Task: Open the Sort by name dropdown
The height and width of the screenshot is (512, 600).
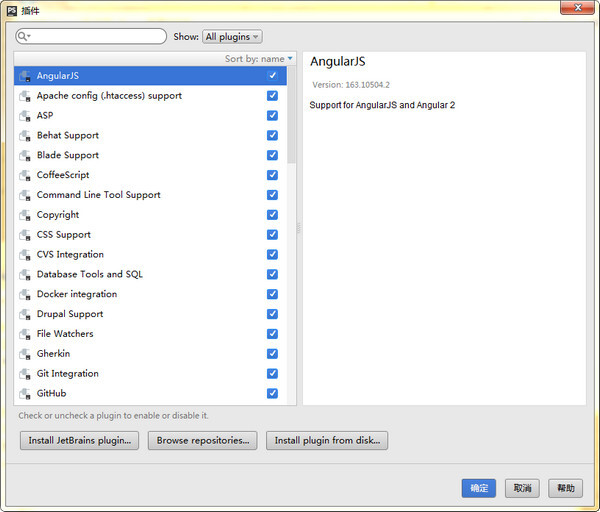Action: point(259,59)
